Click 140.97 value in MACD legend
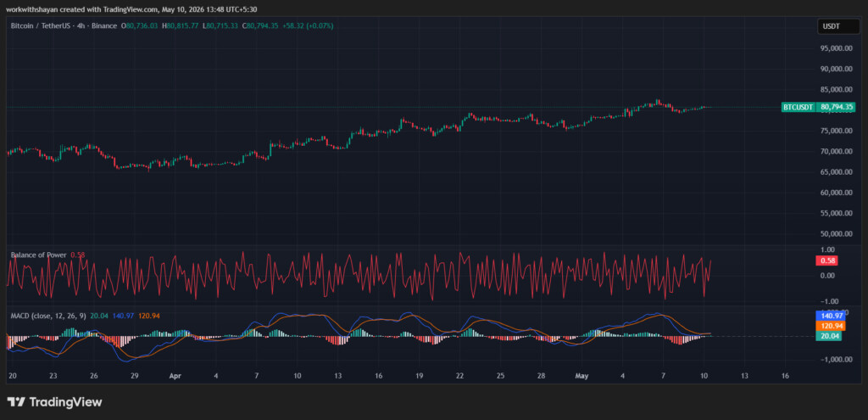The width and height of the screenshot is (868, 420). (122, 316)
